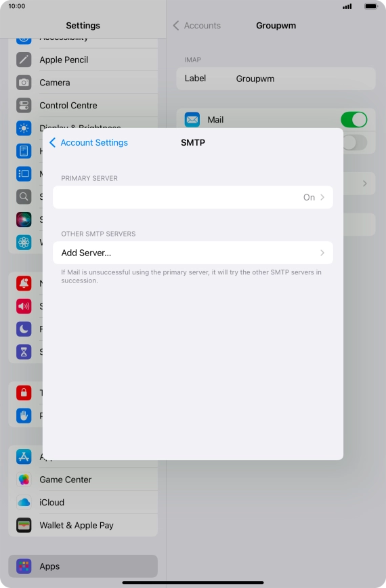Select Apps in the Settings sidebar
386x588 pixels.
83,566
